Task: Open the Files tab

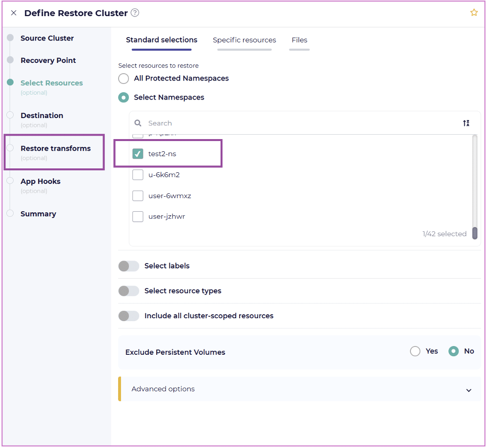Action: pos(300,40)
